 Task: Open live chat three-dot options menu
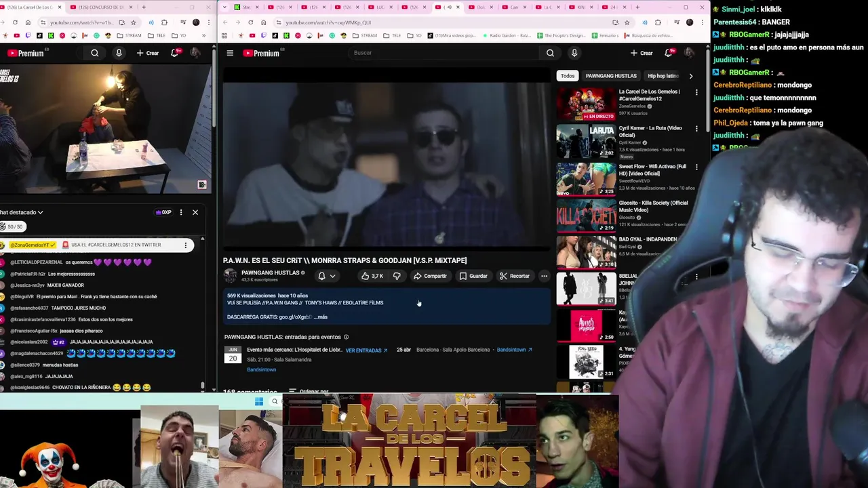(x=181, y=212)
